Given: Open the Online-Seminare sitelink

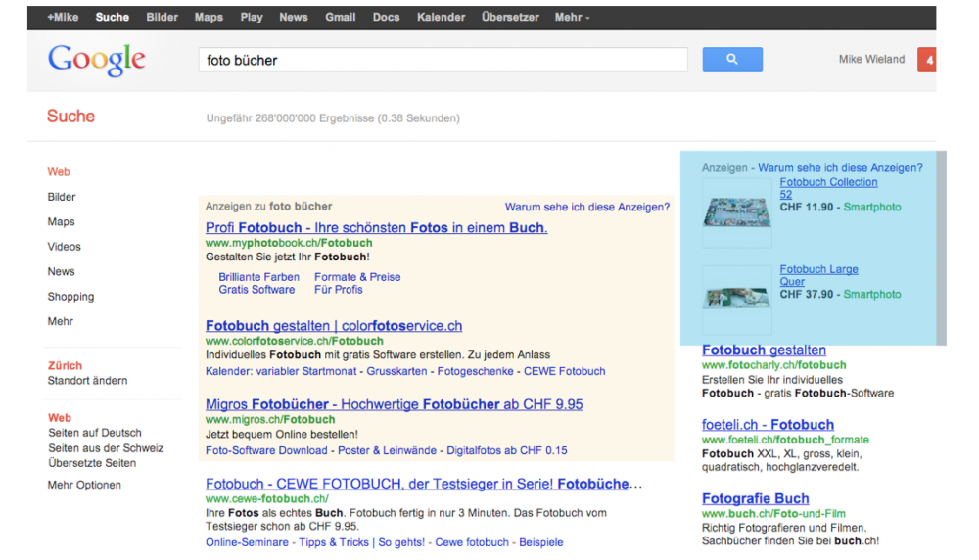Looking at the screenshot, I should (248, 542).
